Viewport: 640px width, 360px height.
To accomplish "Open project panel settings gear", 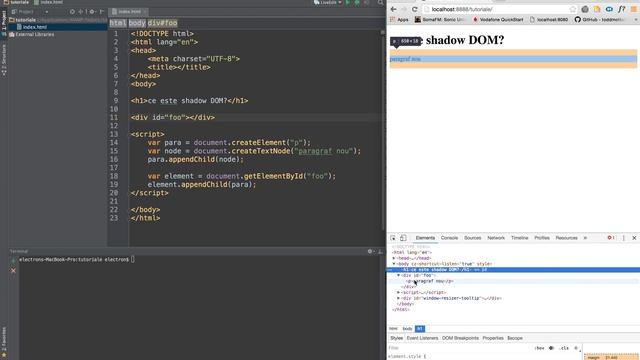I will [x=92, y=12].
